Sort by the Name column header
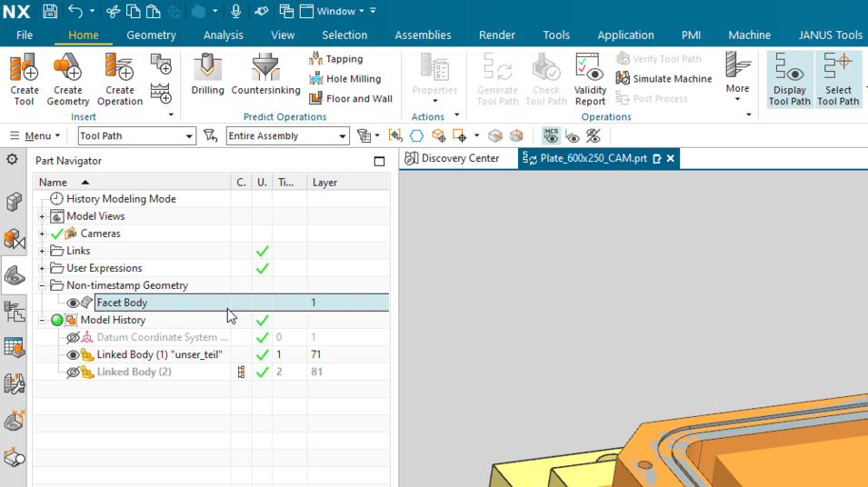This screenshot has width=868, height=487. [132, 182]
